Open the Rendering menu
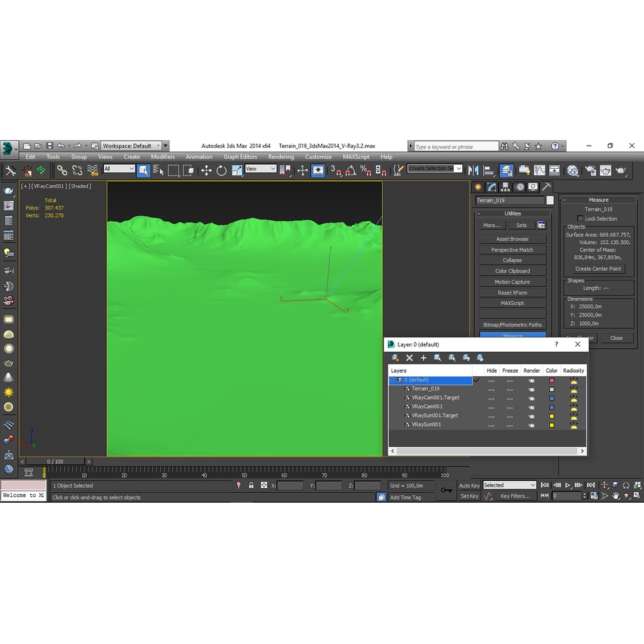The image size is (644, 644). (x=281, y=157)
